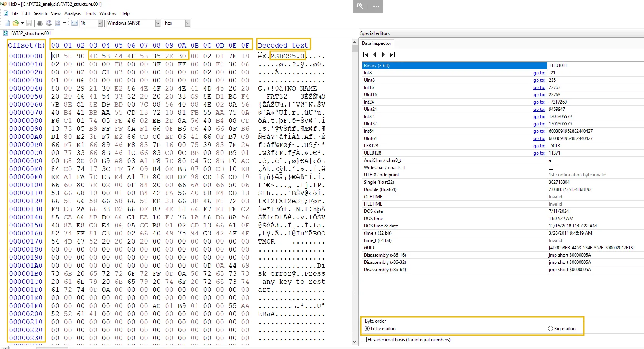Switch to the FAT32_structure.001 tab
This screenshot has height=349, width=644.
tap(27, 33)
